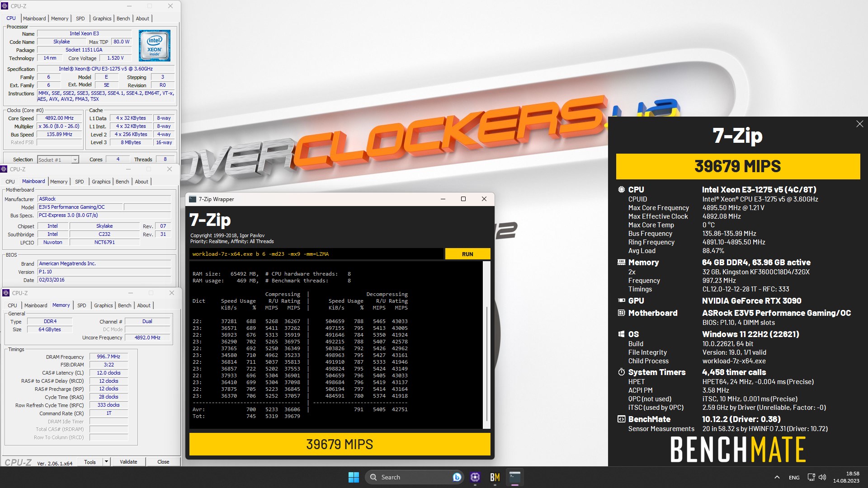The width and height of the screenshot is (868, 488).
Task: Click the ENG language indicator
Action: (794, 477)
